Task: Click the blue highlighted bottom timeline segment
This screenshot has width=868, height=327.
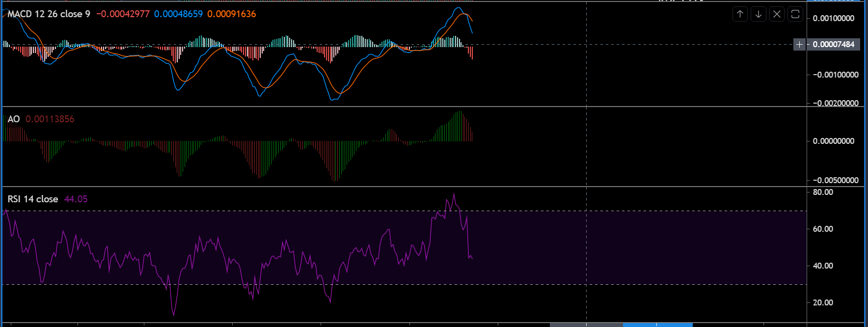Action: click(x=657, y=325)
